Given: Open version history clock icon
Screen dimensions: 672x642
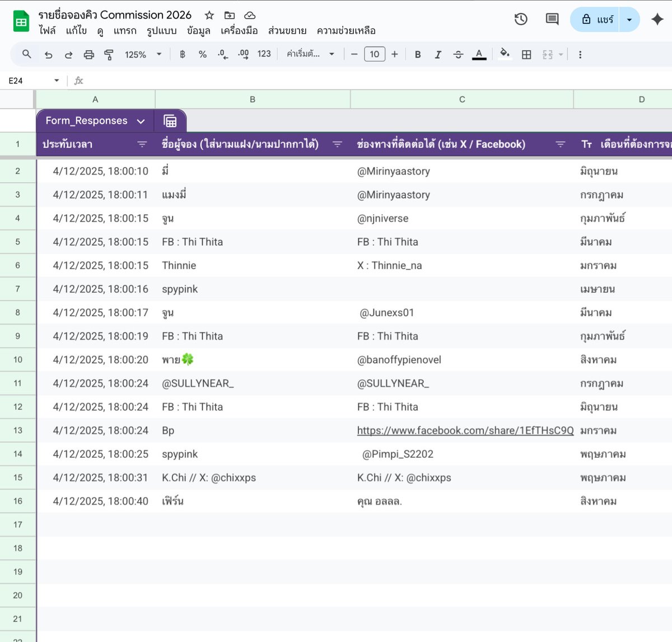Looking at the screenshot, I should pyautogui.click(x=521, y=20).
